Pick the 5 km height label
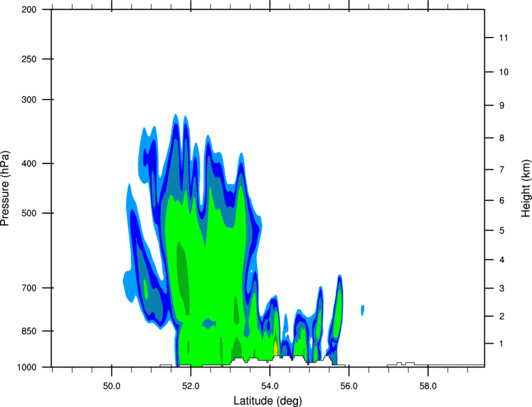This screenshot has width=532, height=407. point(502,231)
